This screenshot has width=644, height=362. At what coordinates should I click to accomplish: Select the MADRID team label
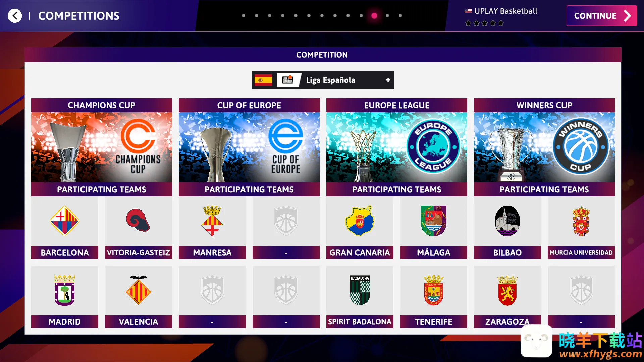[64, 322]
